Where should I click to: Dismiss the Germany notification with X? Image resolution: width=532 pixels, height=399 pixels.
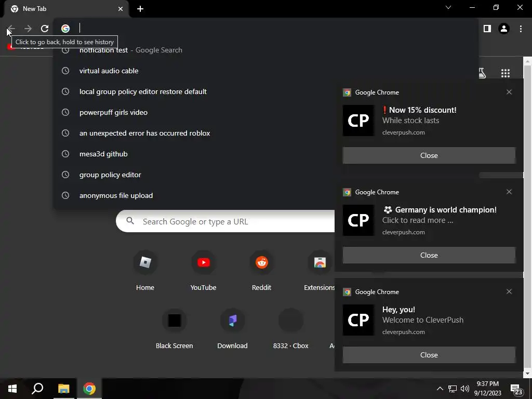click(x=509, y=192)
